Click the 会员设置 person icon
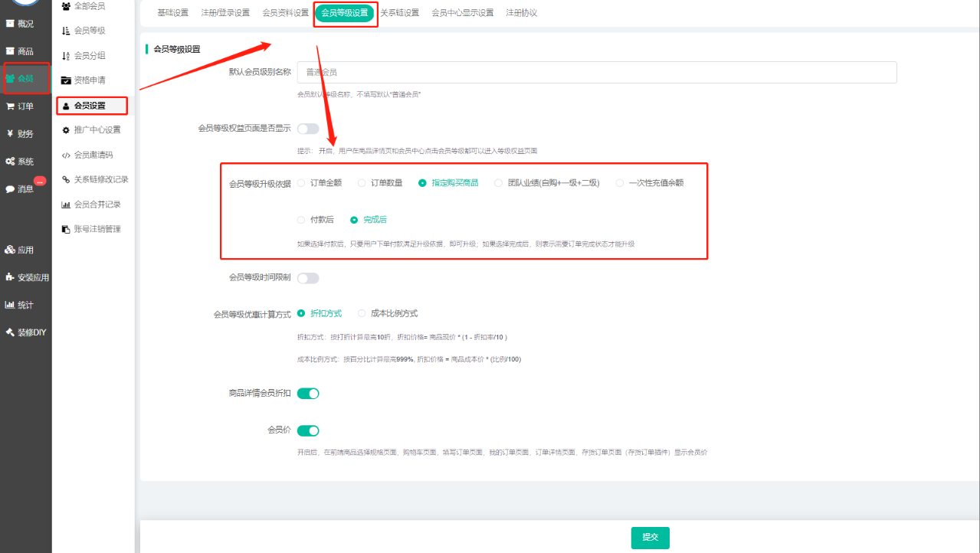 (66, 106)
